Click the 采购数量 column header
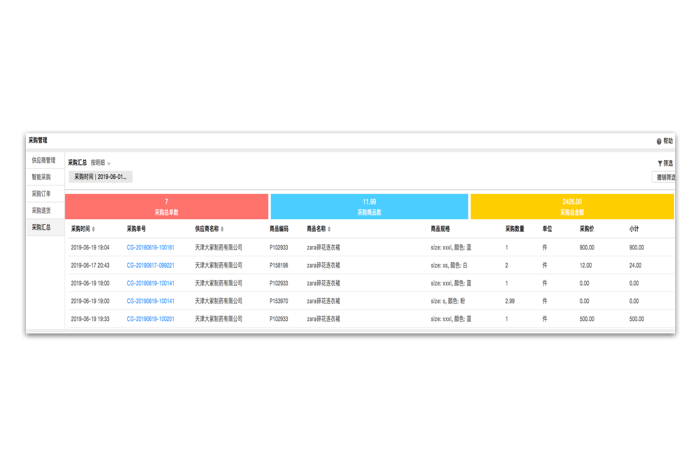 [x=515, y=229]
